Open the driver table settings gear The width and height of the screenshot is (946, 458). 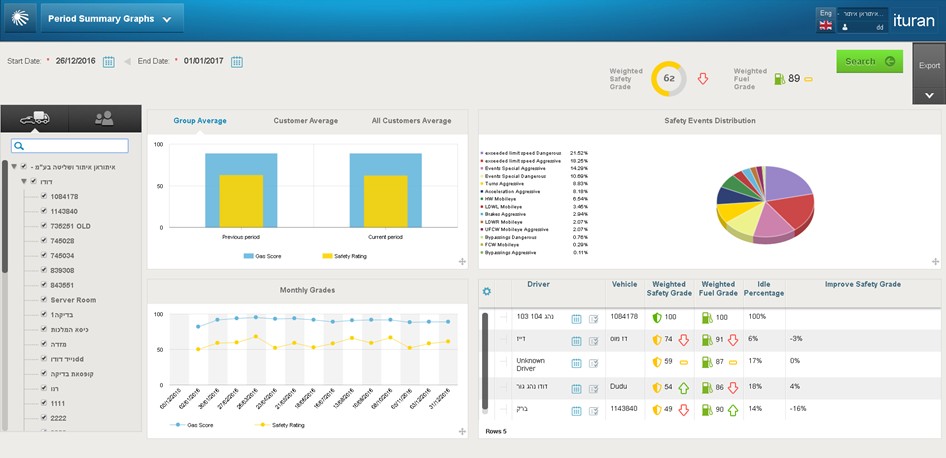(x=487, y=291)
